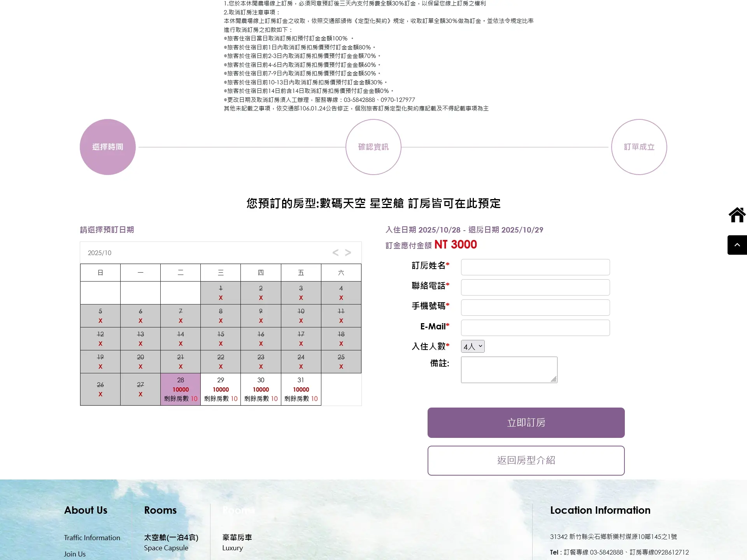The image size is (747, 560).
Task: Select October 29 on the calendar
Action: 221,389
